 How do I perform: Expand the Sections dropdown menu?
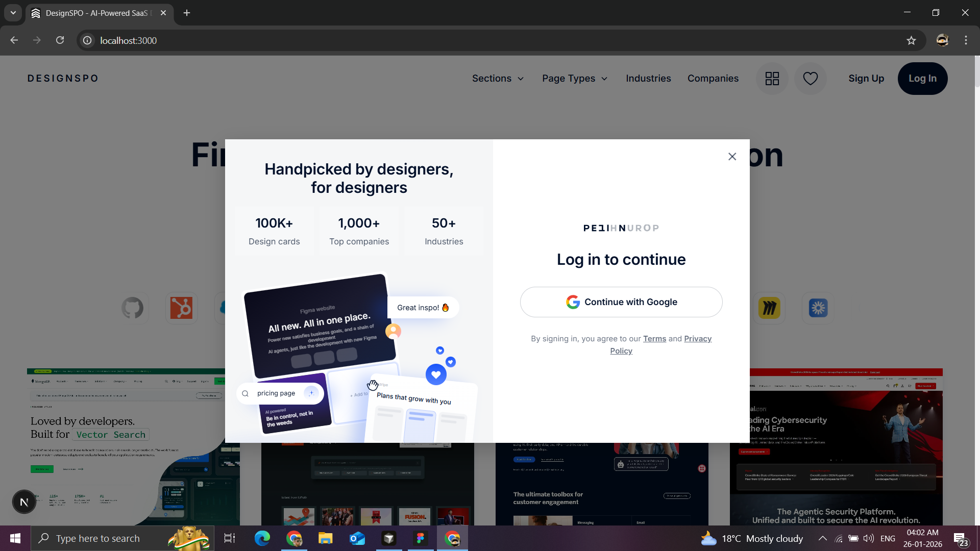point(498,79)
